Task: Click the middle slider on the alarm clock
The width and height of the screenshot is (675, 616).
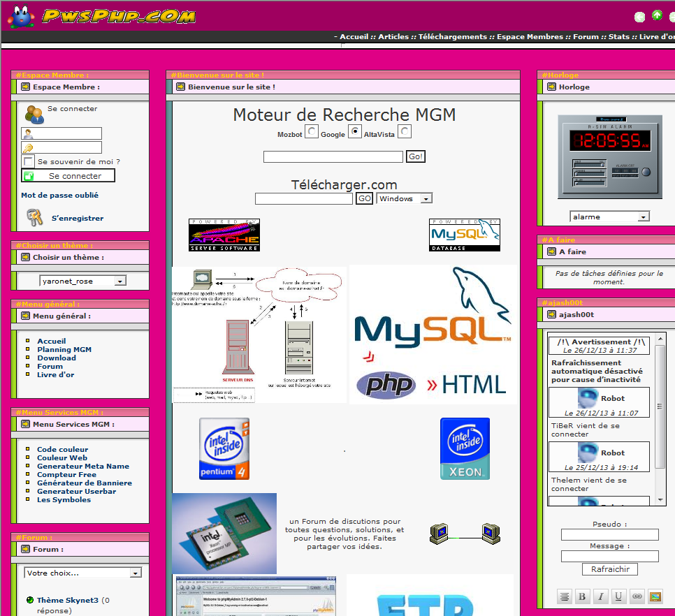Action: click(x=589, y=173)
